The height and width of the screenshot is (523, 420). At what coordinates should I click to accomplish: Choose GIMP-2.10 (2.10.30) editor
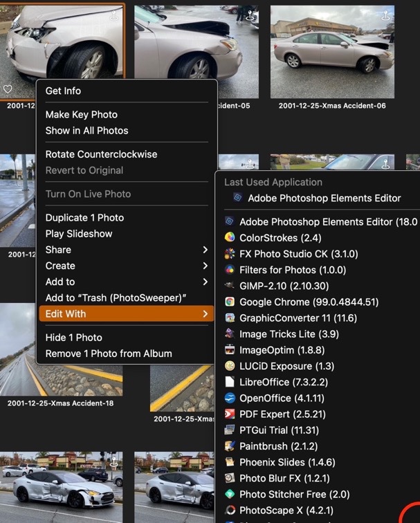click(x=318, y=286)
